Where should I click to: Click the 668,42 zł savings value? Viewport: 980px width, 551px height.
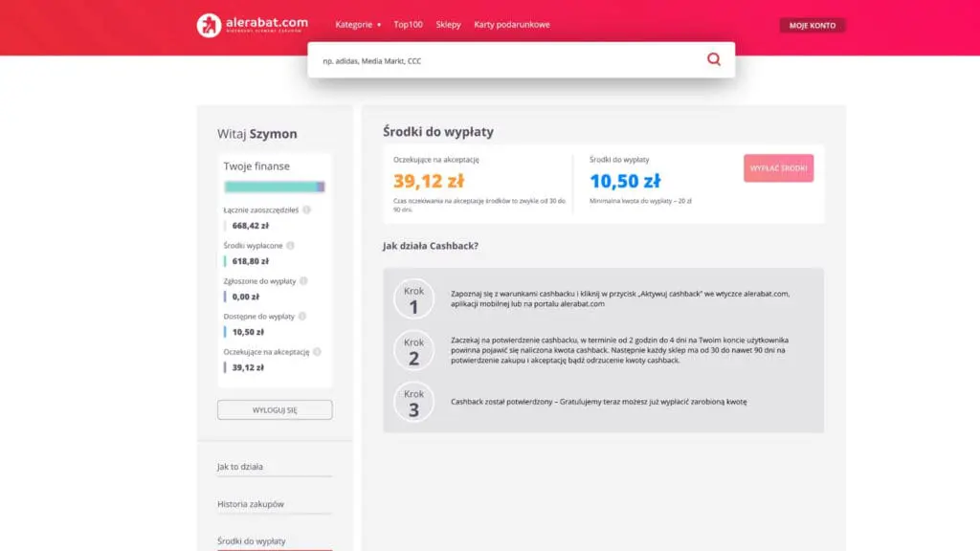tap(251, 226)
